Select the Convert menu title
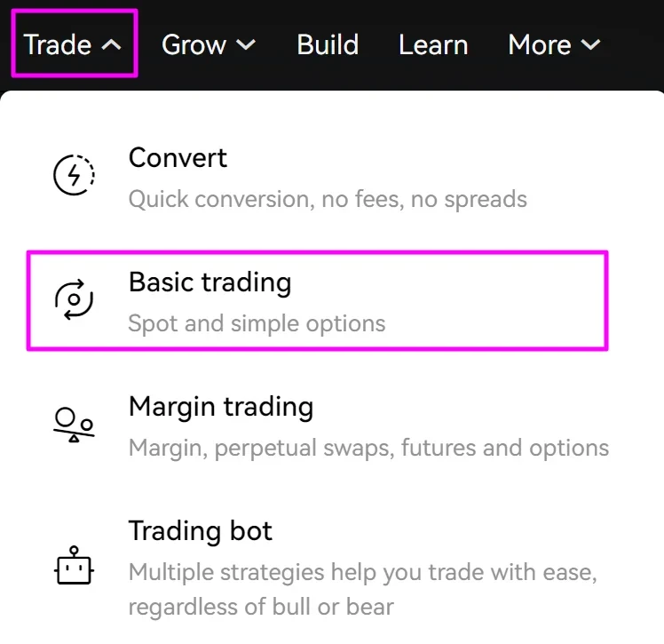This screenshot has width=664, height=644. 178,158
